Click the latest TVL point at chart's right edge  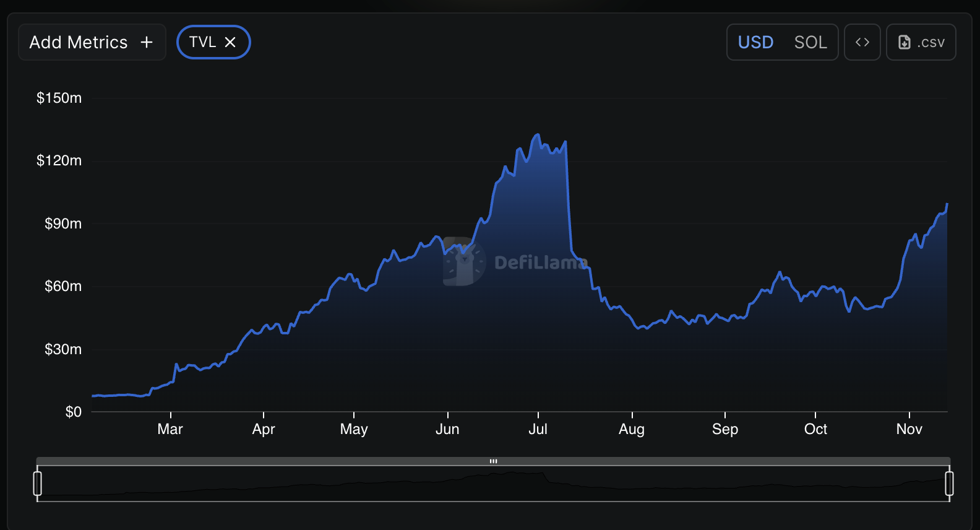(947, 204)
